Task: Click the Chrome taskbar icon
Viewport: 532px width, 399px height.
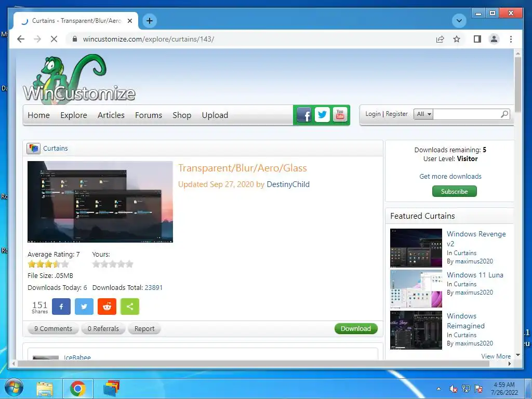Action: coord(78,389)
